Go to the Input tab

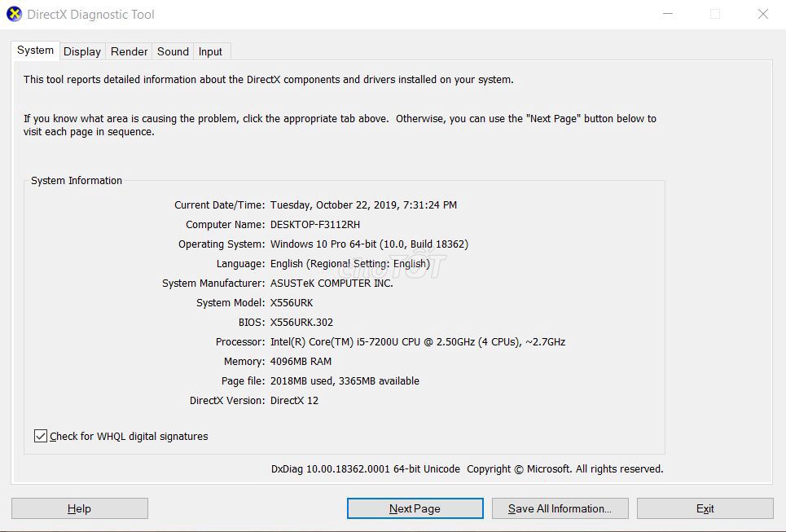click(x=210, y=51)
